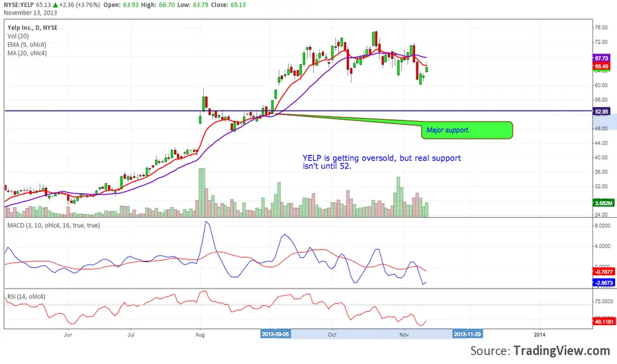Click the 8.0000 MACD axis label
Screen dimensions: 617x364
602,226
